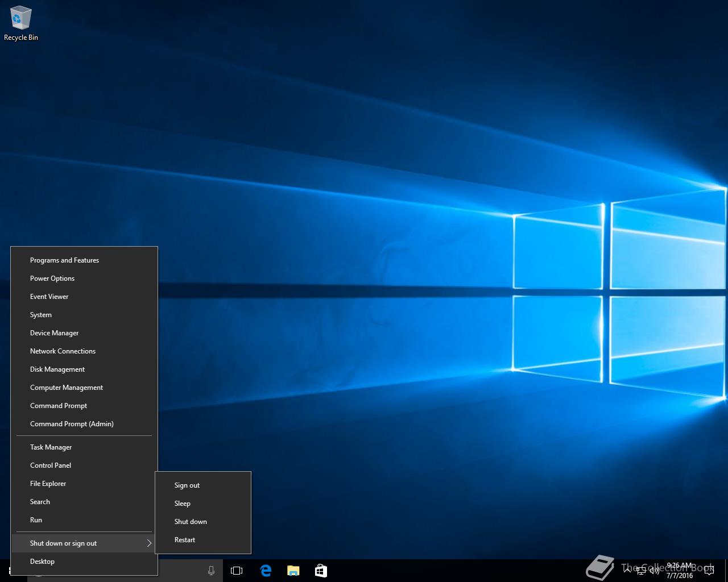Choose Search from the menu
Viewport: 728px width, 582px height.
tap(84, 502)
